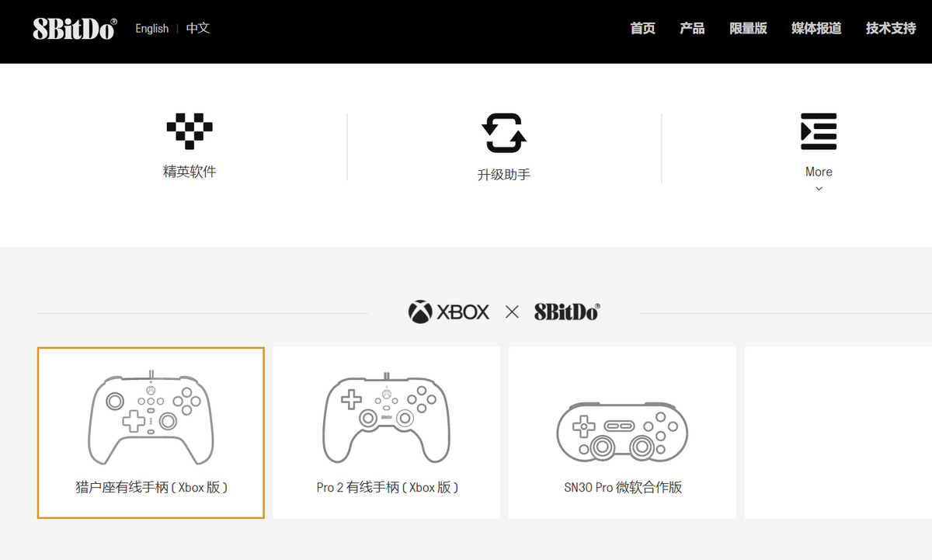Go to 首页 in navigation bar
932x560 pixels.
click(x=642, y=29)
